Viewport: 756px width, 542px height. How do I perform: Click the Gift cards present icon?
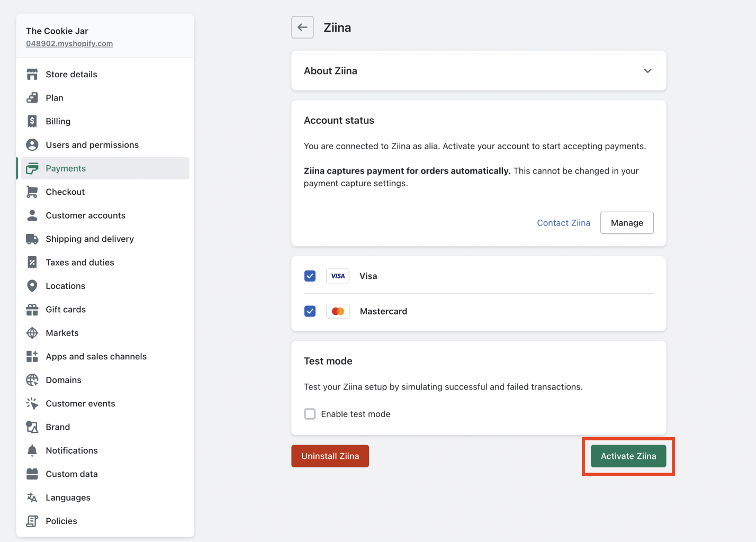pos(32,310)
